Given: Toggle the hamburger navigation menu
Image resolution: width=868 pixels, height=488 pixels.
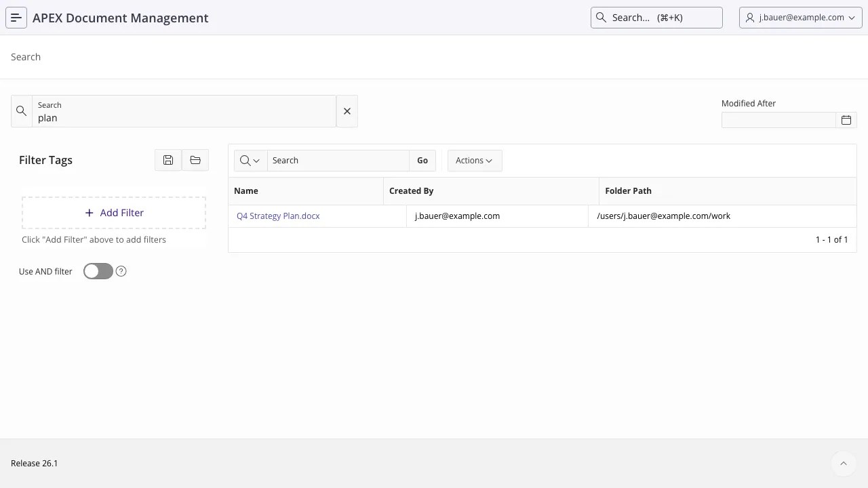Looking at the screenshot, I should [x=16, y=18].
